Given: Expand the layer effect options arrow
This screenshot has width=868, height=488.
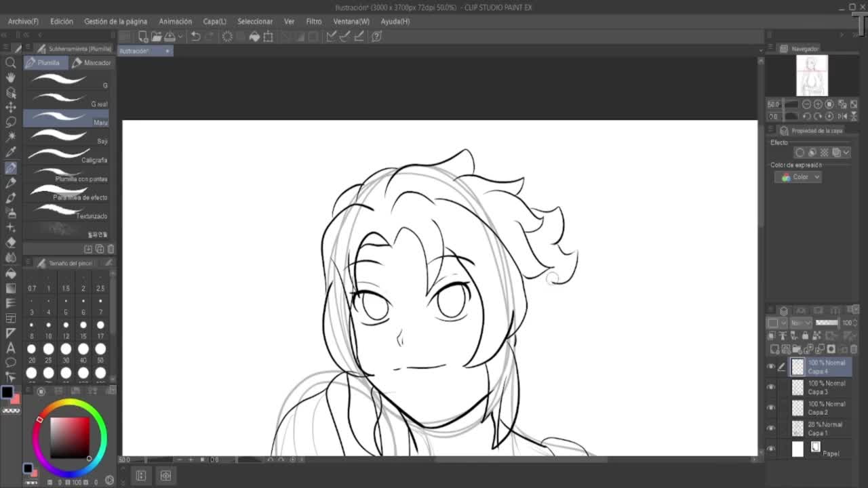Looking at the screenshot, I should click(846, 152).
